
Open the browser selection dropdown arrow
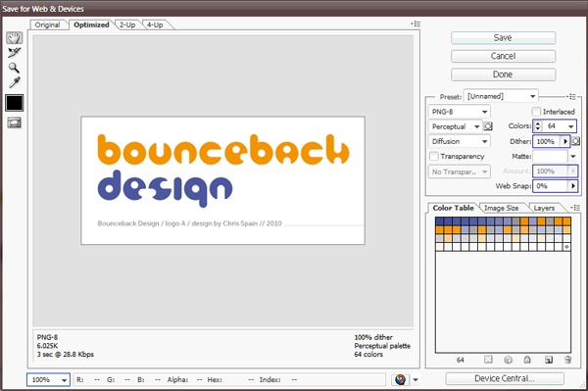tap(416, 380)
